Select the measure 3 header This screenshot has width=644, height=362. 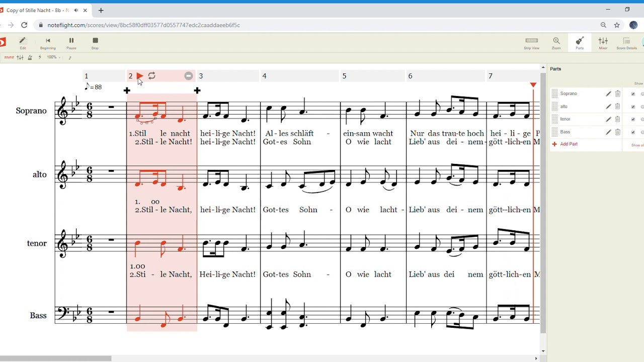coord(228,76)
